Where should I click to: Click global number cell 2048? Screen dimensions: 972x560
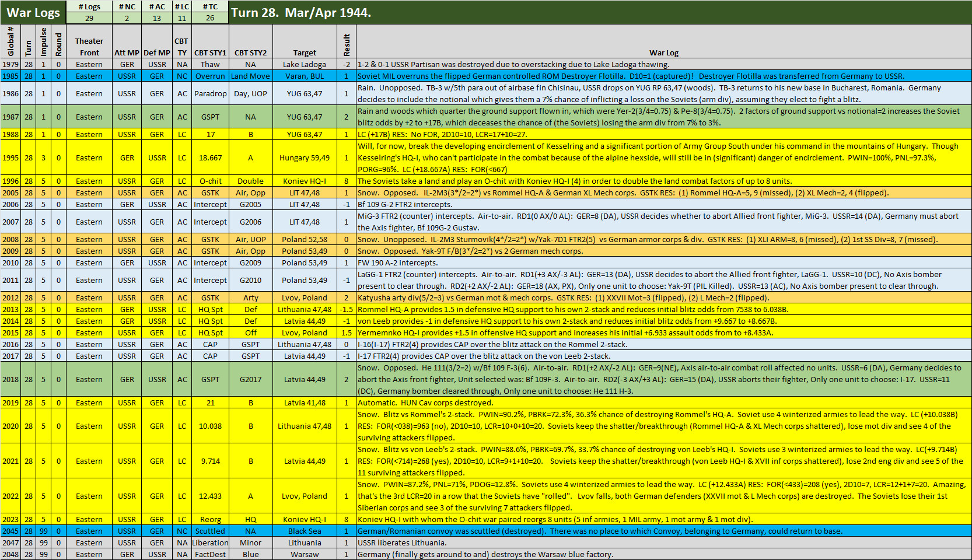(11, 554)
